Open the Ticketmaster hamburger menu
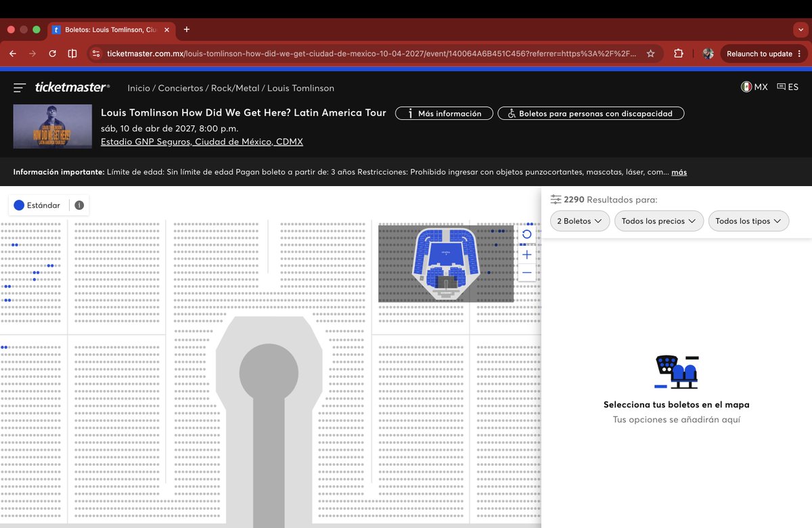 [x=20, y=88]
